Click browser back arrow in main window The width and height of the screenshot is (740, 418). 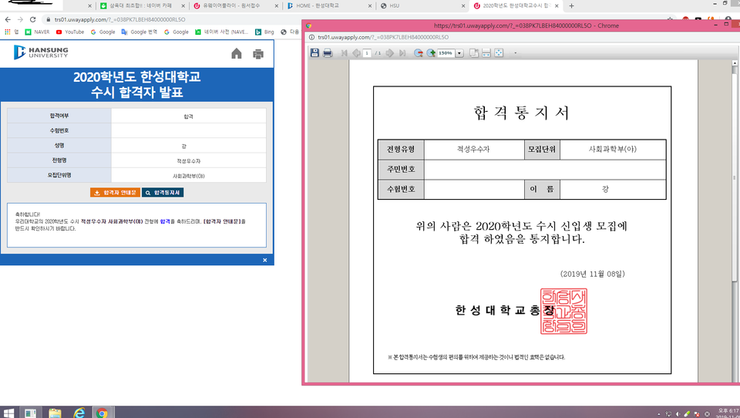click(x=8, y=19)
